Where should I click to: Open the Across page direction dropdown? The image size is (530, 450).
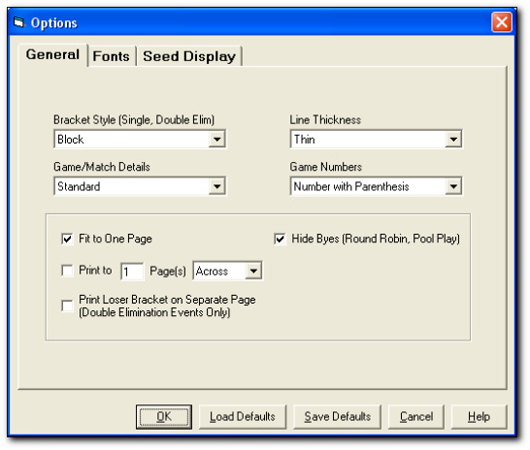point(253,271)
